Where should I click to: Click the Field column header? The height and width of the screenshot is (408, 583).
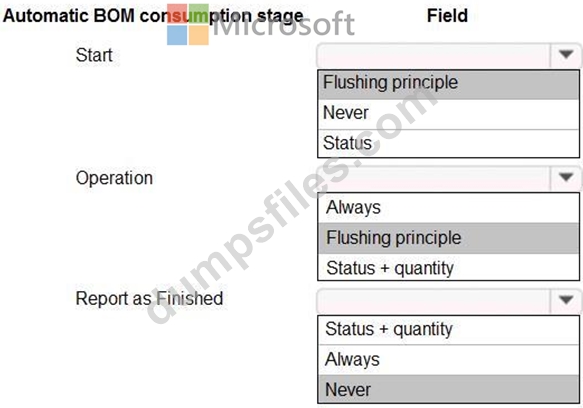[x=447, y=16]
